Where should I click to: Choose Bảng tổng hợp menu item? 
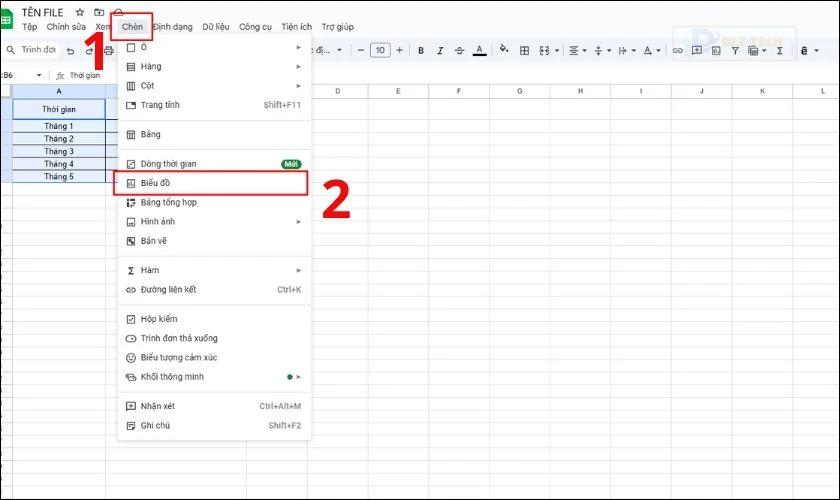214,203
